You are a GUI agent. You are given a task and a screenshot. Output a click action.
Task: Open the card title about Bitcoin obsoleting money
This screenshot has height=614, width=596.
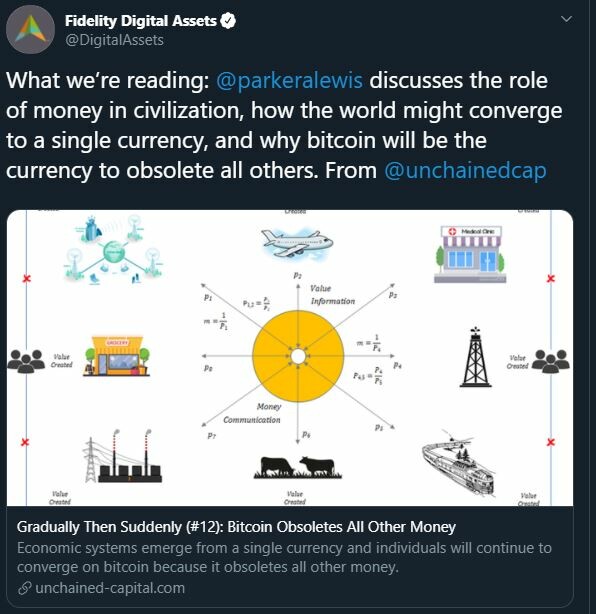[x=236, y=527]
